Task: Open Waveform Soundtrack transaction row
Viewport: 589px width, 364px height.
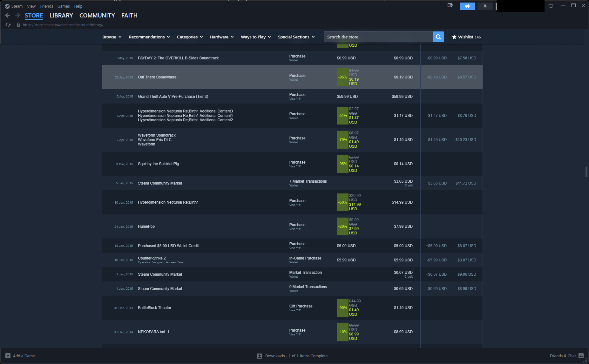Action: [x=292, y=140]
